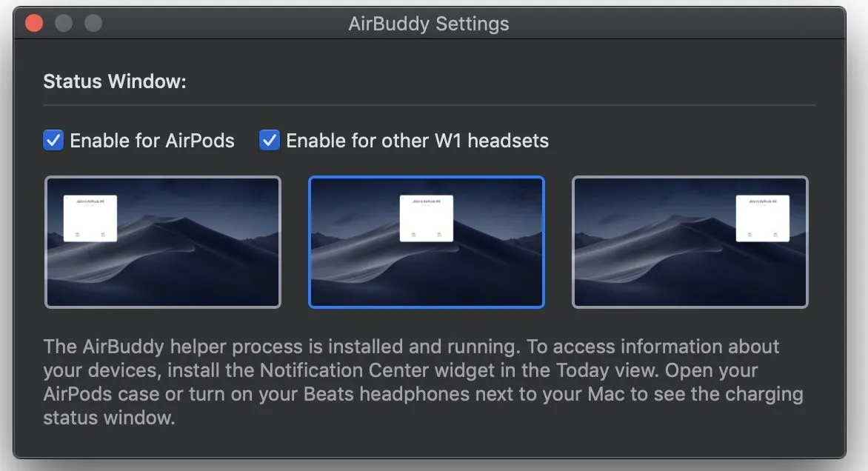868x471 pixels.
Task: Click the 'Enable for AirPods' label text
Action: (151, 140)
